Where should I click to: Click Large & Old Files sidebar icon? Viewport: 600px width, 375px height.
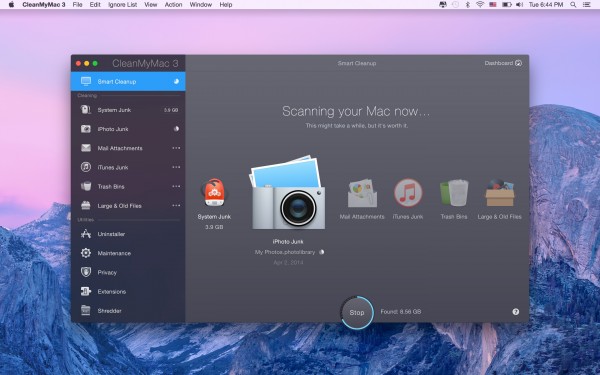[x=86, y=205]
